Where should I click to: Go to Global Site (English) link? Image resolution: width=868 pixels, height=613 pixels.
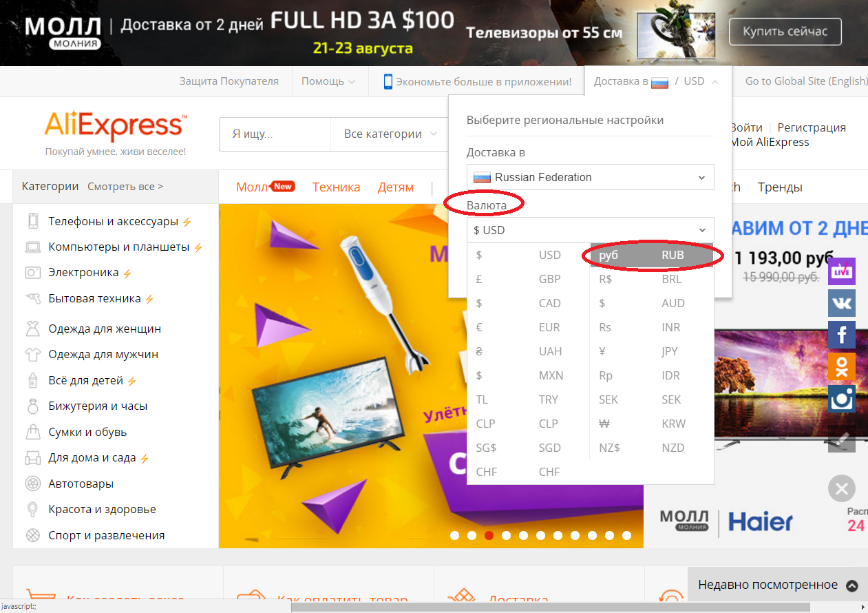pos(806,81)
